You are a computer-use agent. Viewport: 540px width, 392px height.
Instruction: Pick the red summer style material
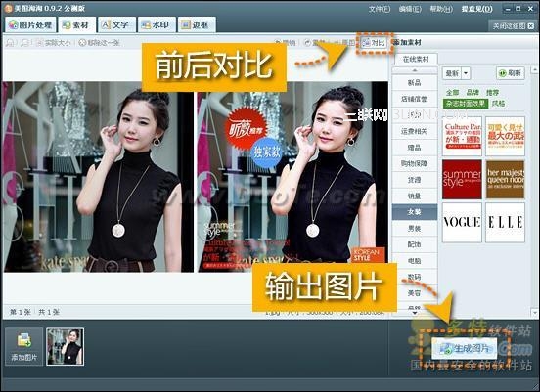tap(462, 179)
